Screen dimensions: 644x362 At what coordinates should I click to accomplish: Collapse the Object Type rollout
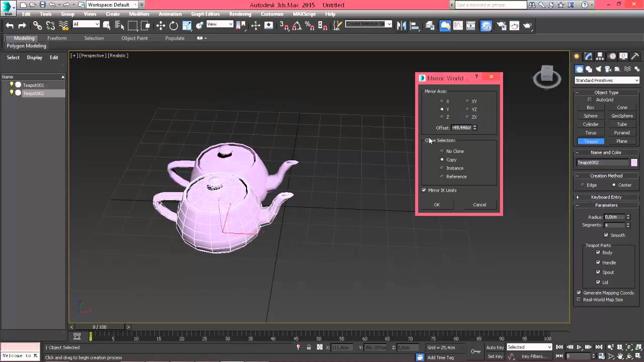606,93
